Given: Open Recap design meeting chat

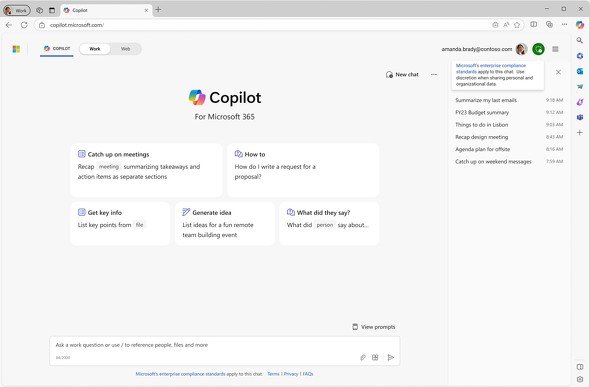Looking at the screenshot, I should coord(509,137).
